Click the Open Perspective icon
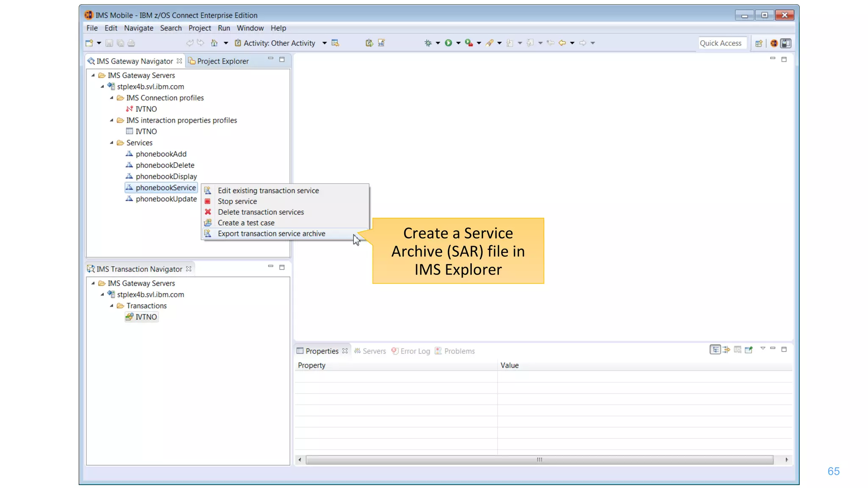The image size is (868, 488). pyautogui.click(x=759, y=43)
